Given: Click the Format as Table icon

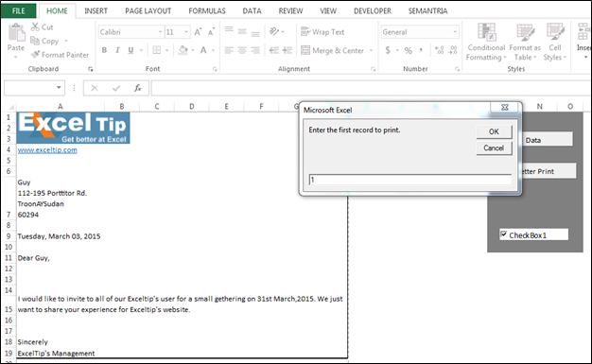Looking at the screenshot, I should tap(525, 32).
